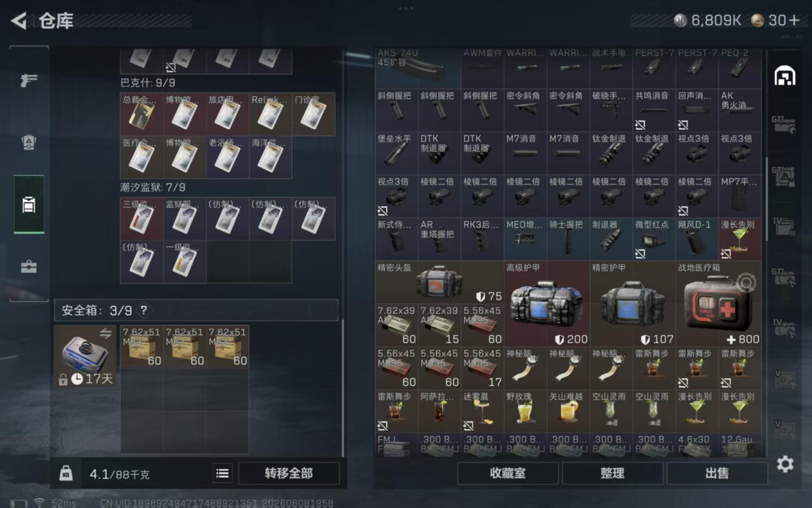Select the 破晓手 grip attachment
812x508 pixels.
click(x=611, y=110)
